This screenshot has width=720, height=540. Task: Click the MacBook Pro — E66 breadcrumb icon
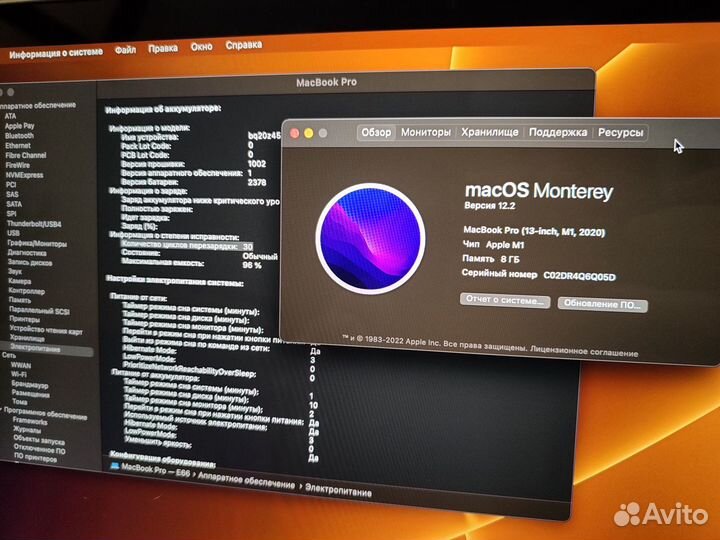point(115,466)
